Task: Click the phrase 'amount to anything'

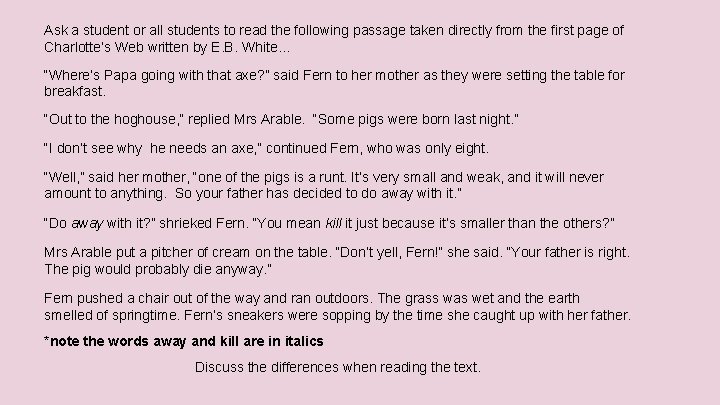Action: (103, 194)
